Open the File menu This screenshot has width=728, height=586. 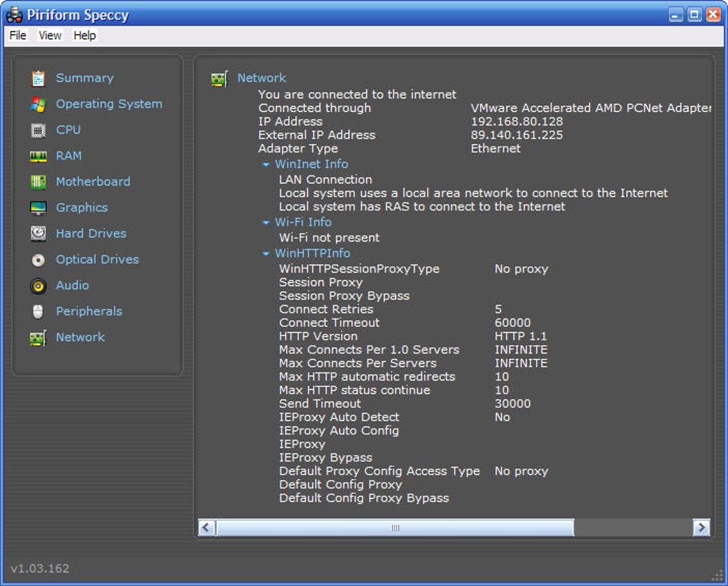click(18, 35)
